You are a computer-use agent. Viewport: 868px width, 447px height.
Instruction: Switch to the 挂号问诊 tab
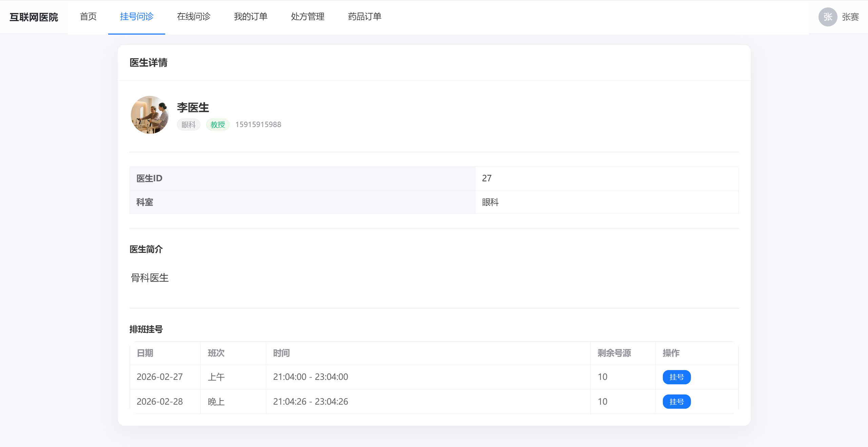pyautogui.click(x=137, y=17)
